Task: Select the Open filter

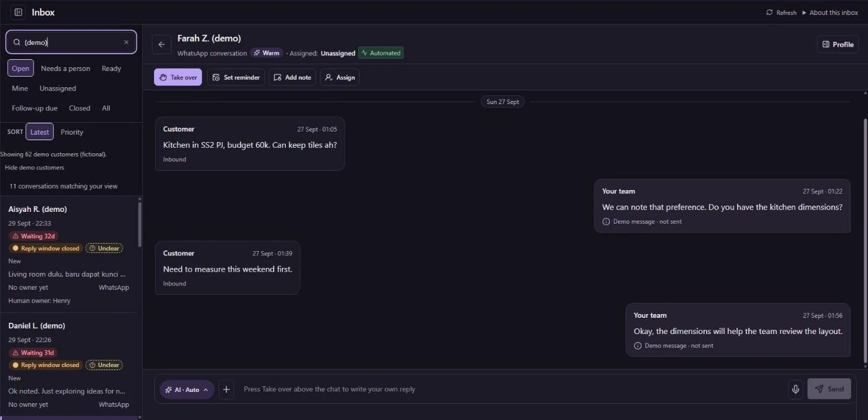Action: pyautogui.click(x=21, y=69)
